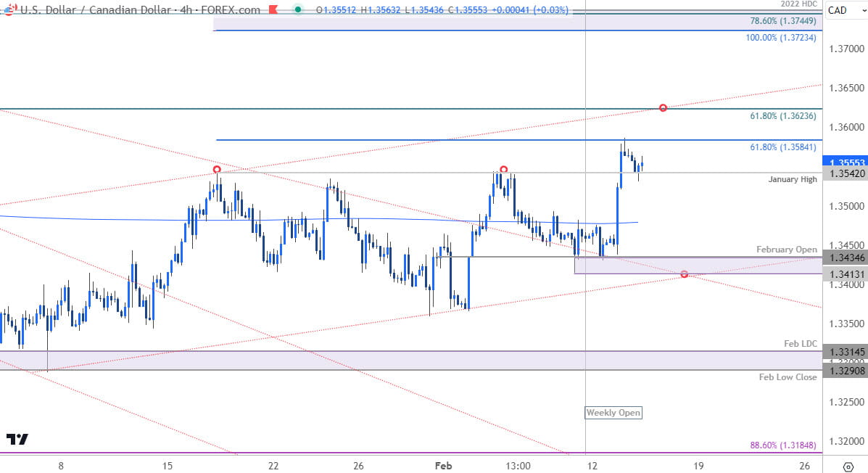Click the Feb Low Close annotation text
The height and width of the screenshot is (473, 868).
tap(788, 377)
